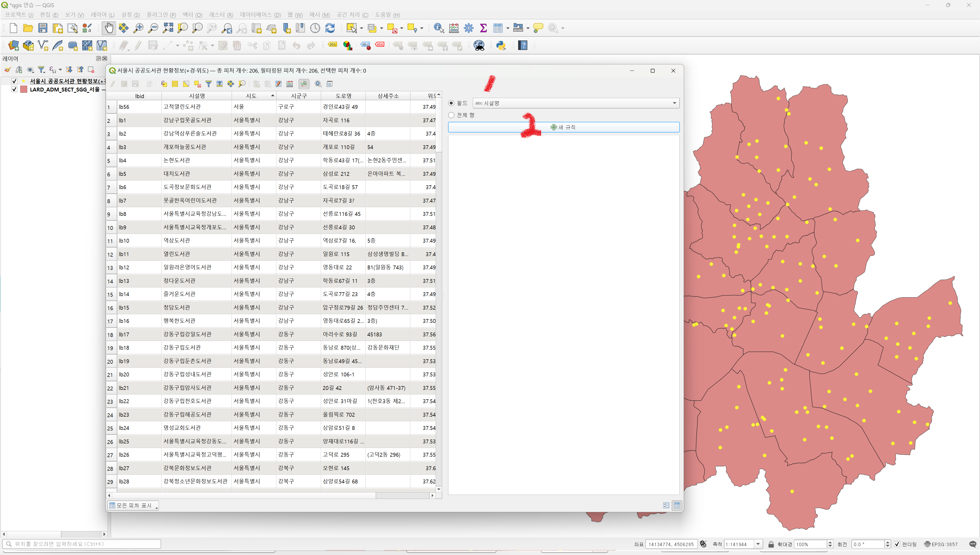Viewport: 980px width, 555px height.
Task: Open the 필드 시설명 dropdown
Action: pyautogui.click(x=576, y=103)
